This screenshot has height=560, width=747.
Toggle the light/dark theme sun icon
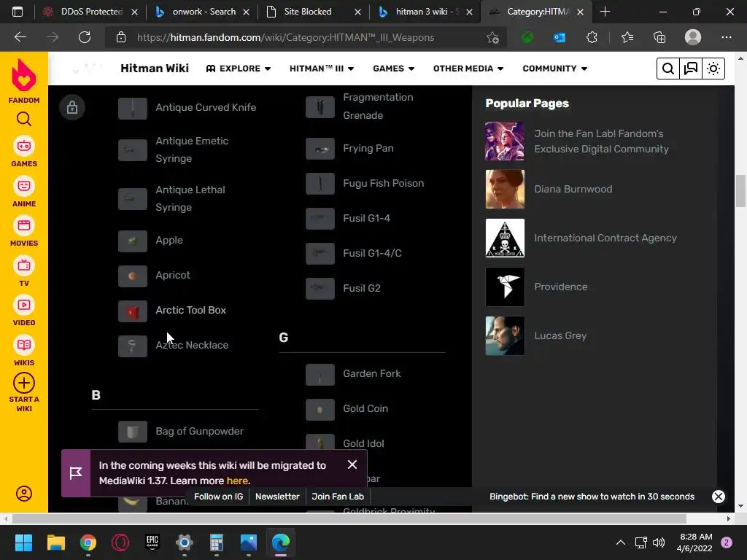[x=713, y=69]
